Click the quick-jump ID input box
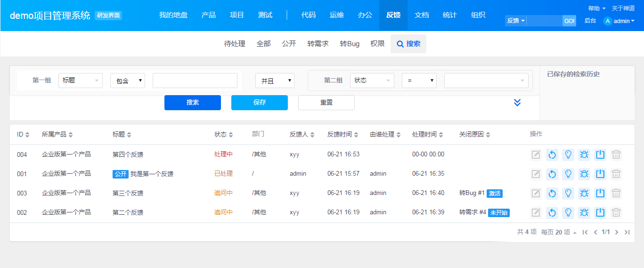 coord(545,21)
